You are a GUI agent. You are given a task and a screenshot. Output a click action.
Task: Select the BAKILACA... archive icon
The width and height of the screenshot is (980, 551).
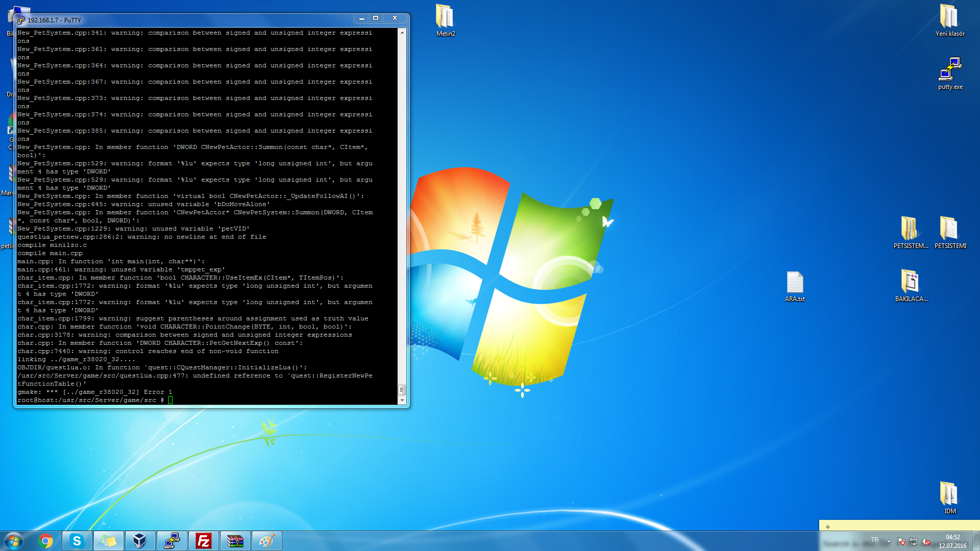911,286
